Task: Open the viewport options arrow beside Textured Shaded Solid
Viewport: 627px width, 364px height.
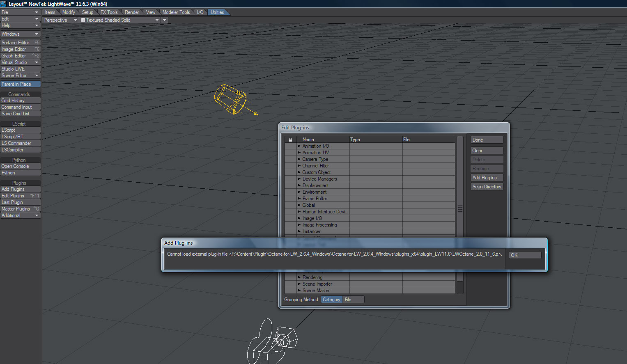Action: pos(165,20)
